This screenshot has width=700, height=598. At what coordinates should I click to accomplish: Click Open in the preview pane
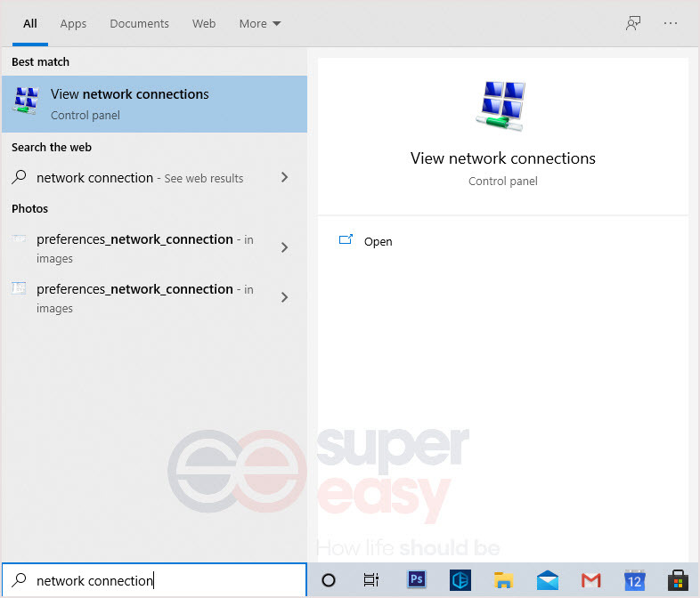coord(378,242)
